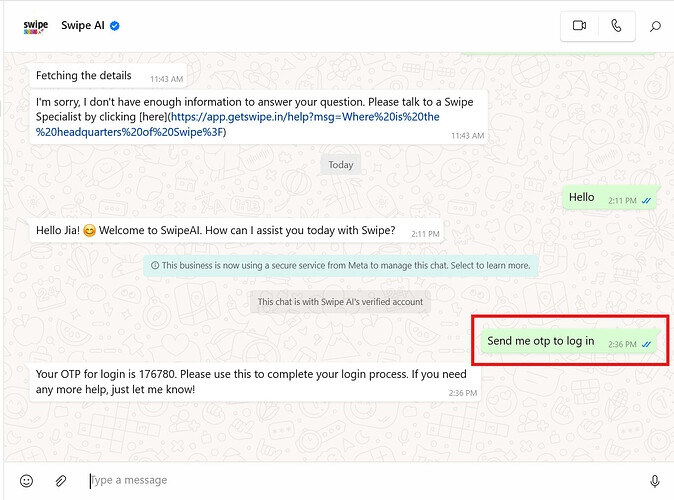Click the 2:11 PM timestamp on welcome message
The height and width of the screenshot is (500, 674).
[425, 234]
